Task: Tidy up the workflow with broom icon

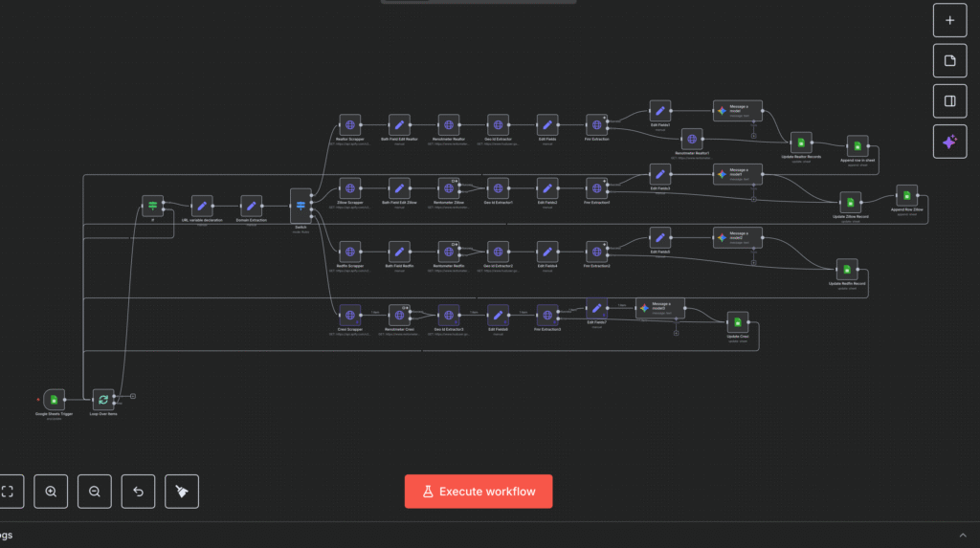Action: 182,492
